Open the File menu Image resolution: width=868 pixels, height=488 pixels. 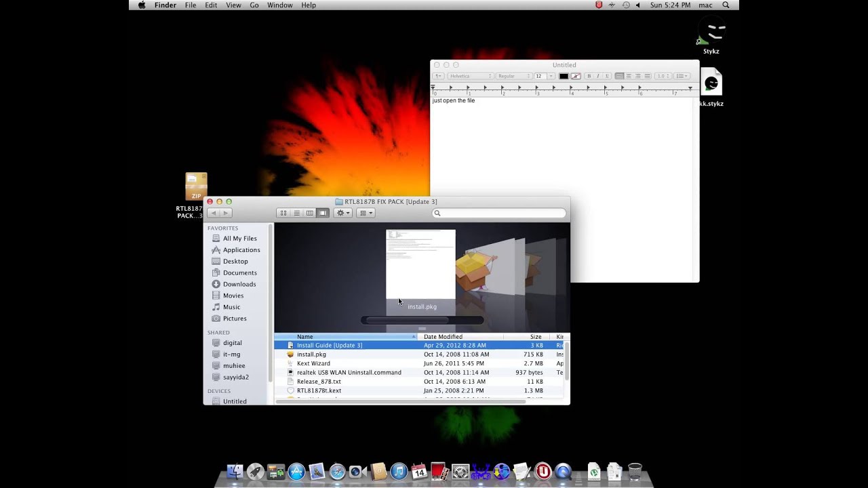[191, 5]
